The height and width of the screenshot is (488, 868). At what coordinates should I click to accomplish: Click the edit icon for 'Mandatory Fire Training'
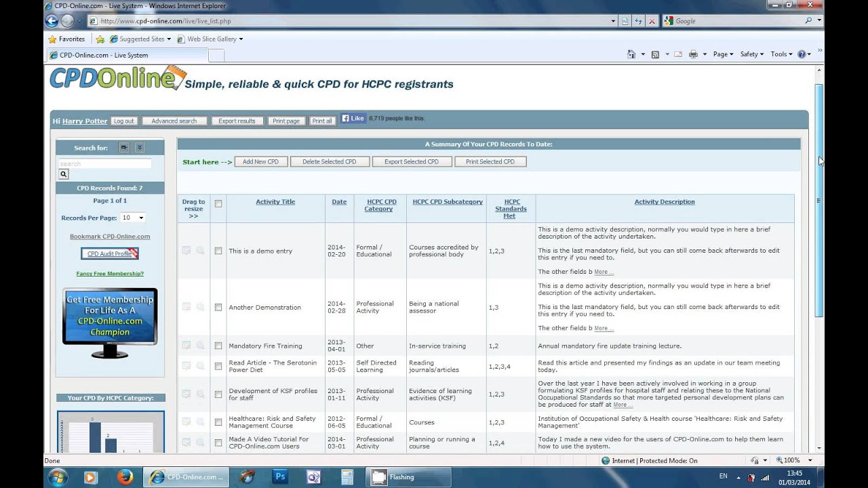[x=186, y=346]
